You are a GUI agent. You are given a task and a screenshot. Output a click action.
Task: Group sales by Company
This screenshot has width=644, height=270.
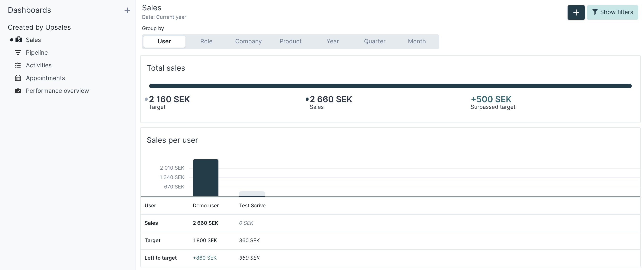tap(248, 41)
